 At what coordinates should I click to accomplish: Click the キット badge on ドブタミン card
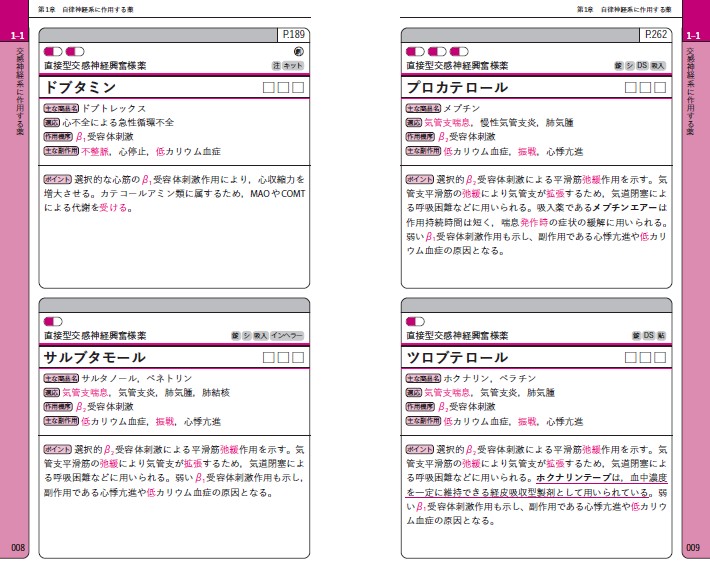click(294, 65)
